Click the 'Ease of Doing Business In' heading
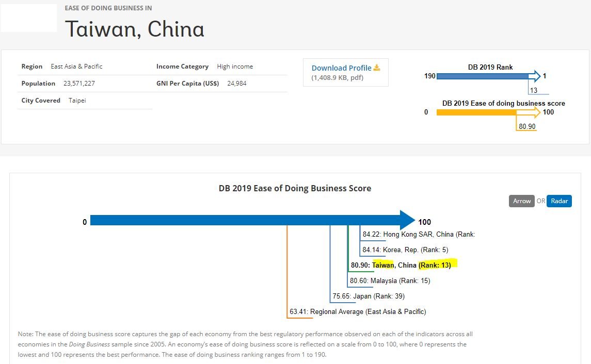 point(108,8)
